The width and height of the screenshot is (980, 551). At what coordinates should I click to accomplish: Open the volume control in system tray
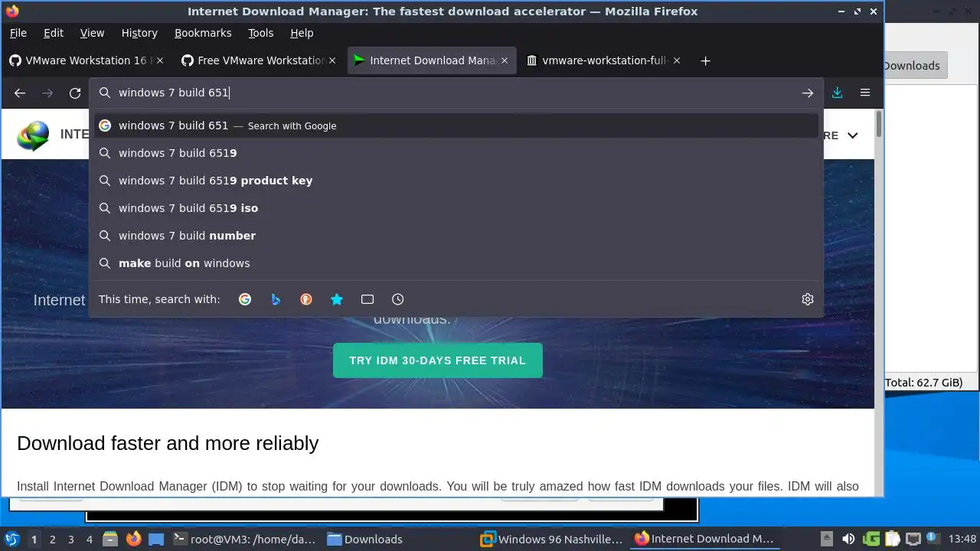[848, 539]
